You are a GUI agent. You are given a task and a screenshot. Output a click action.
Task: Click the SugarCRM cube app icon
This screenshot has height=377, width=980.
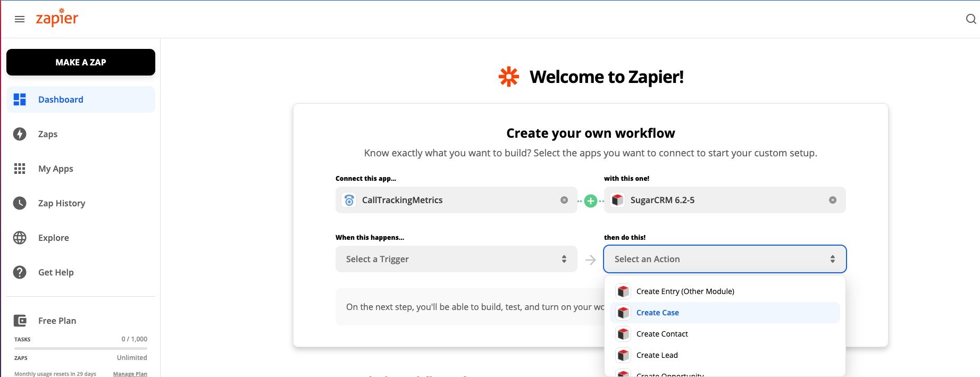pos(617,200)
